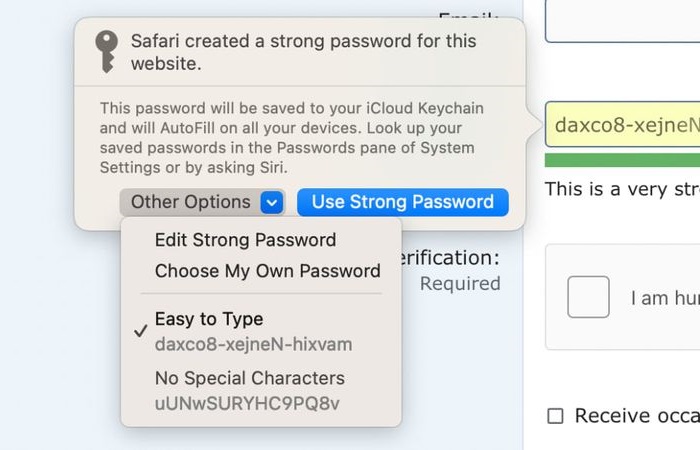Click the iCloud Keychain description text
This screenshot has width=700, height=450.
(292, 138)
